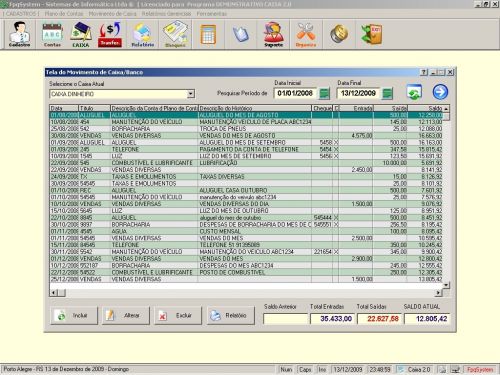Click the Descrição do Histórico column header

pyautogui.click(x=255, y=108)
